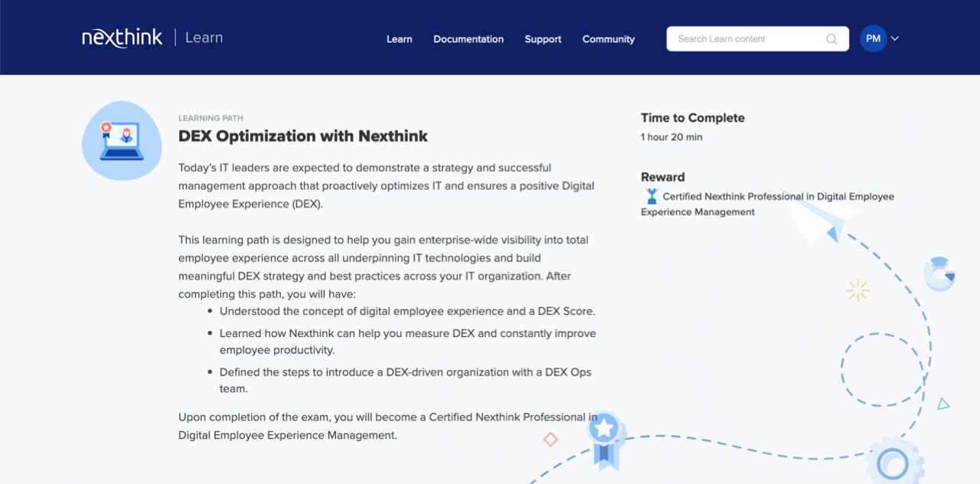Expand the dropdown chevron beside the PM avatar
Screen dimensions: 980x484
tap(894, 38)
